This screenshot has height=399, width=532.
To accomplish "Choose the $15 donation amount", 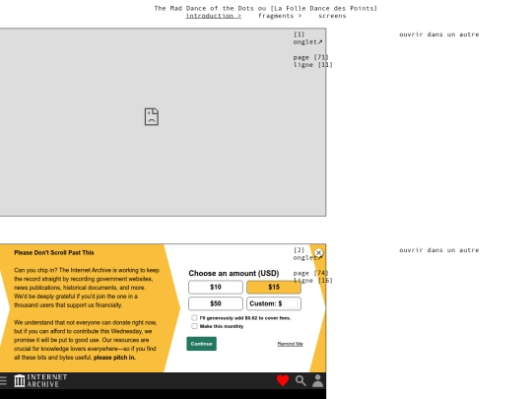I will (x=274, y=288).
